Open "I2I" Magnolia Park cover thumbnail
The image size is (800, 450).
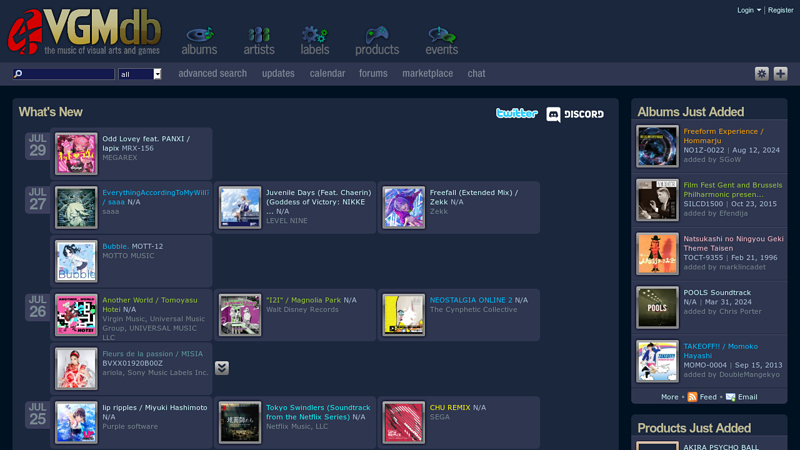[x=240, y=315]
